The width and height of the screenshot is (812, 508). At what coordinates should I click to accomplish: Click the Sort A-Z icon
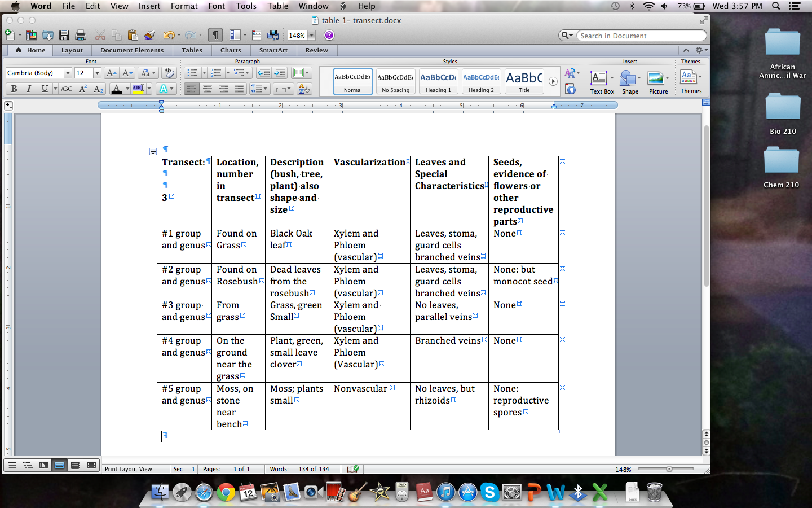[304, 89]
